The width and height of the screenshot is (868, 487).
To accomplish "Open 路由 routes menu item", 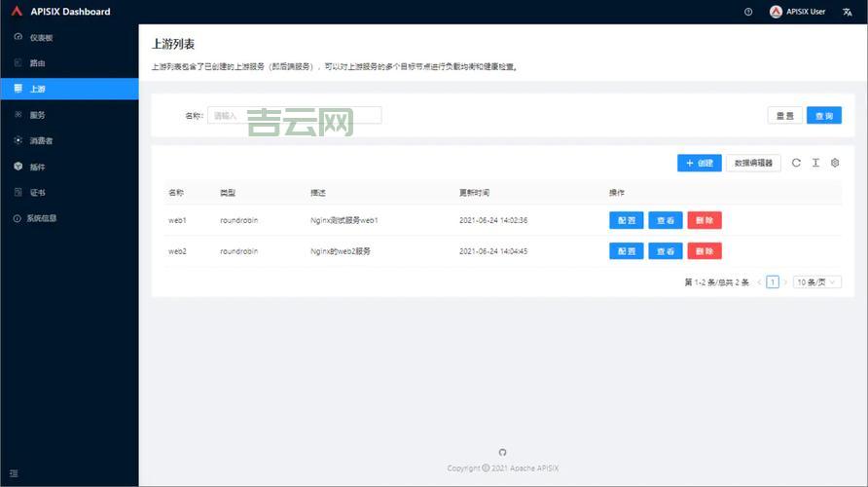I will coord(37,63).
